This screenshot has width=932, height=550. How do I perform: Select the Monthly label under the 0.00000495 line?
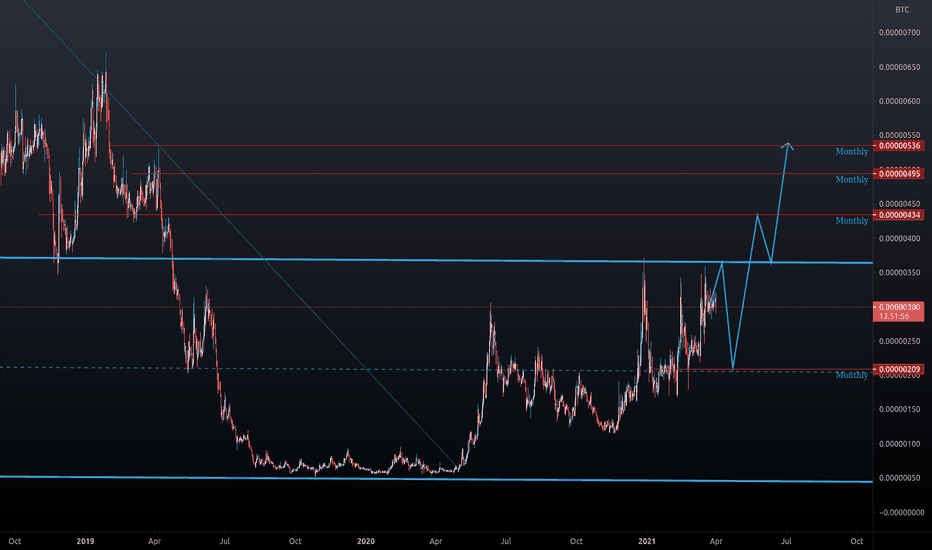coord(852,180)
